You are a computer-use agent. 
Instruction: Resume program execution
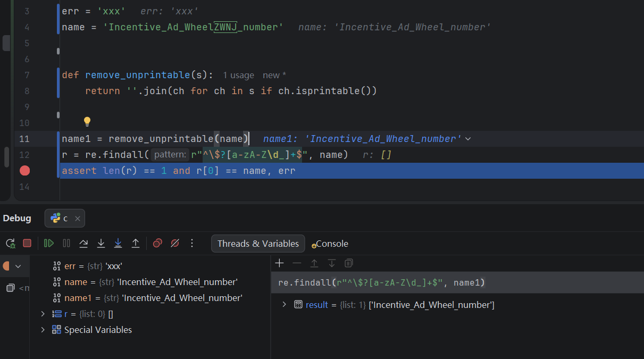(49, 243)
